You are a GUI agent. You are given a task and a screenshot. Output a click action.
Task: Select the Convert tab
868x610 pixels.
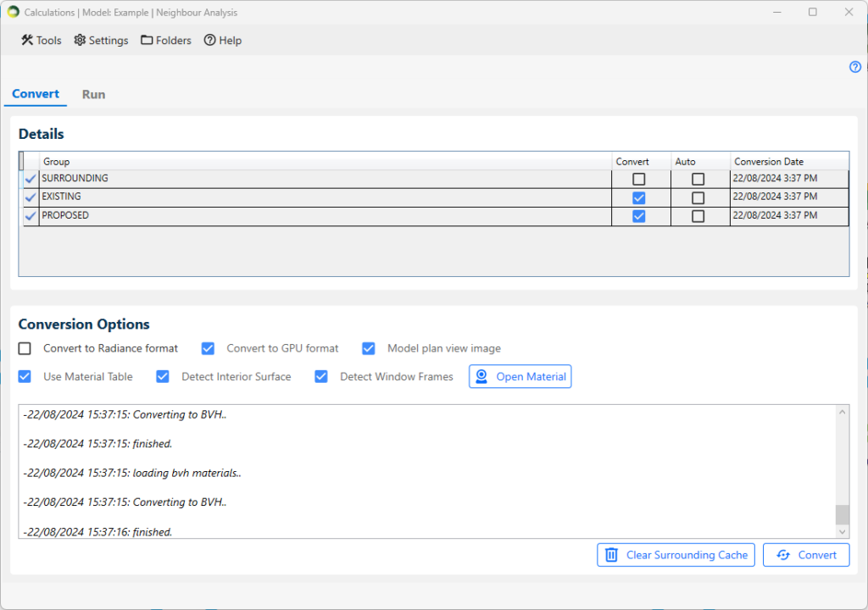pyautogui.click(x=36, y=94)
